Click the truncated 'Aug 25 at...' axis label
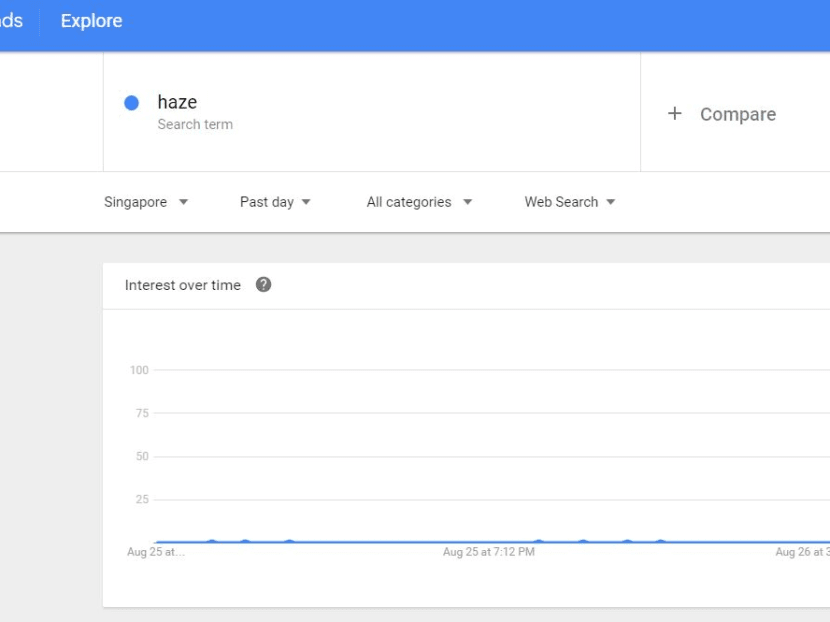This screenshot has width=830, height=622. pos(155,552)
